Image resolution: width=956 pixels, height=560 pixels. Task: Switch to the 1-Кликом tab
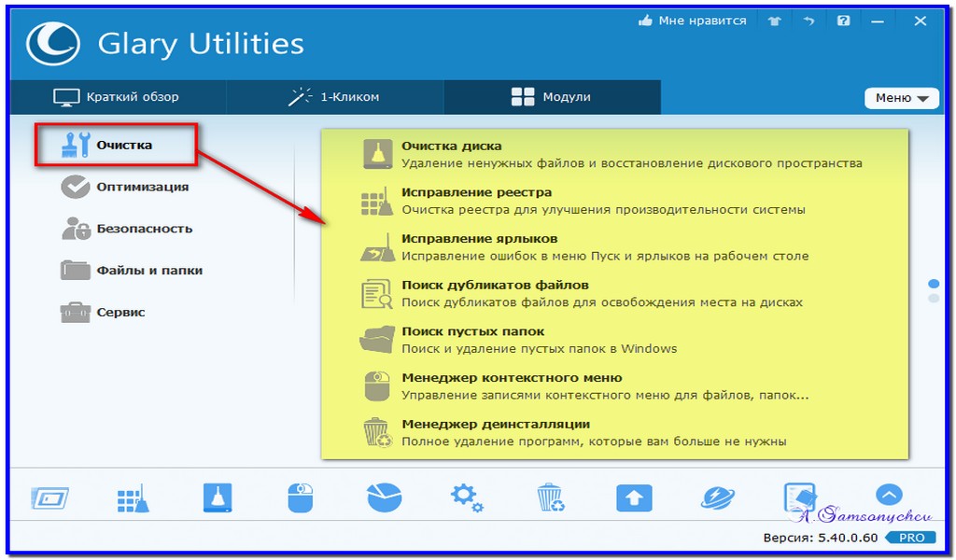click(x=335, y=97)
